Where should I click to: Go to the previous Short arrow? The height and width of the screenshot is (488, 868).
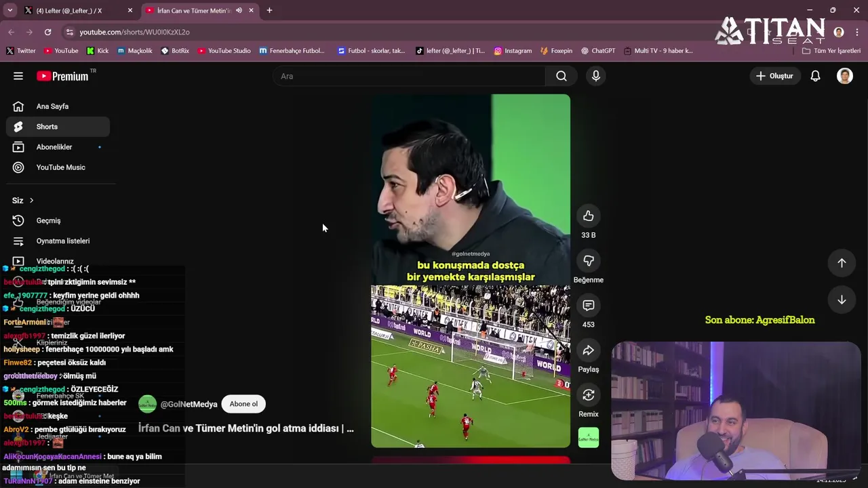[x=842, y=263]
